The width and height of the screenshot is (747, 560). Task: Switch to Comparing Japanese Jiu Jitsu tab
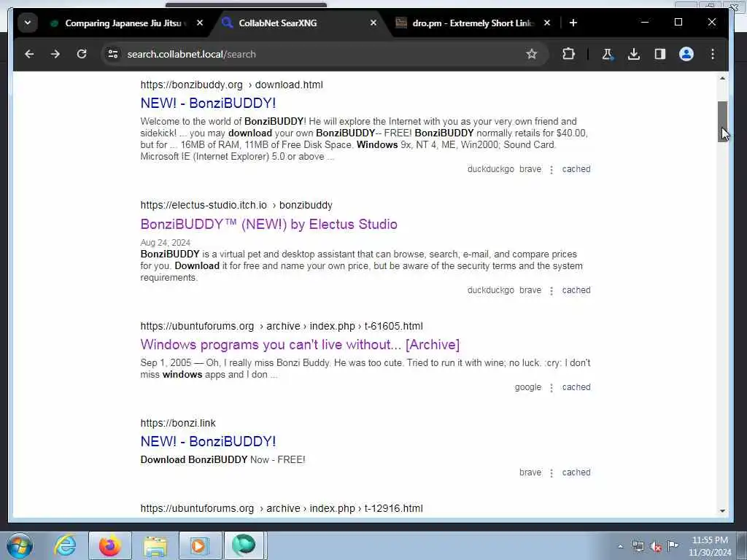click(x=125, y=23)
